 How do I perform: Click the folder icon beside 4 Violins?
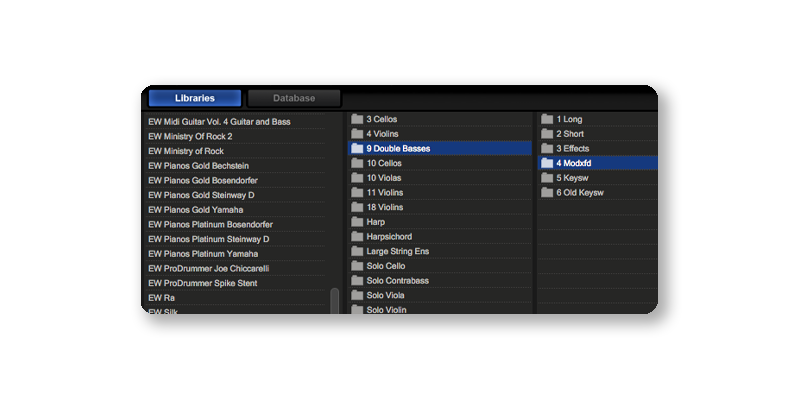(x=357, y=134)
